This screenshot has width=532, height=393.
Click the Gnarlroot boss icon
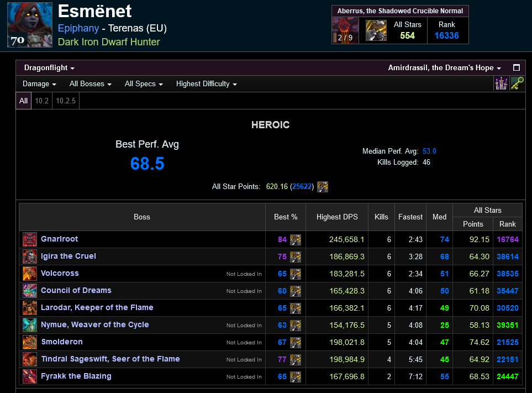click(30, 239)
